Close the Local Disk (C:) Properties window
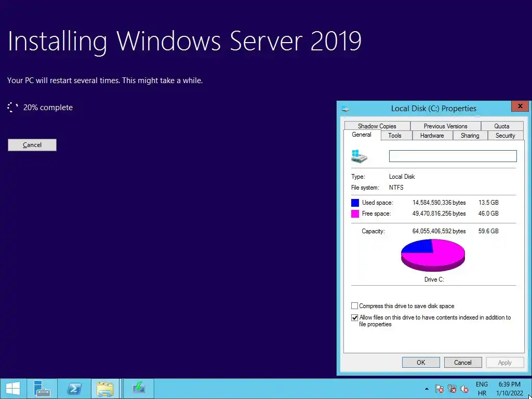 pos(520,106)
